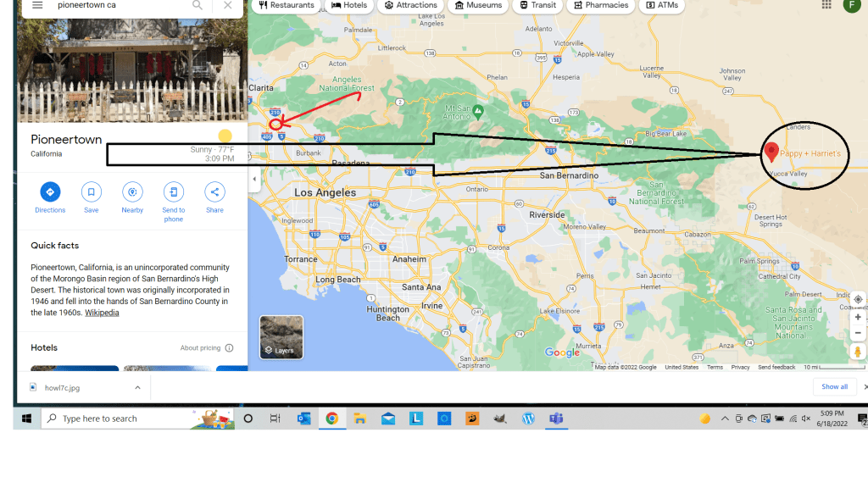Expand options for howl7c.jpg download

[137, 387]
